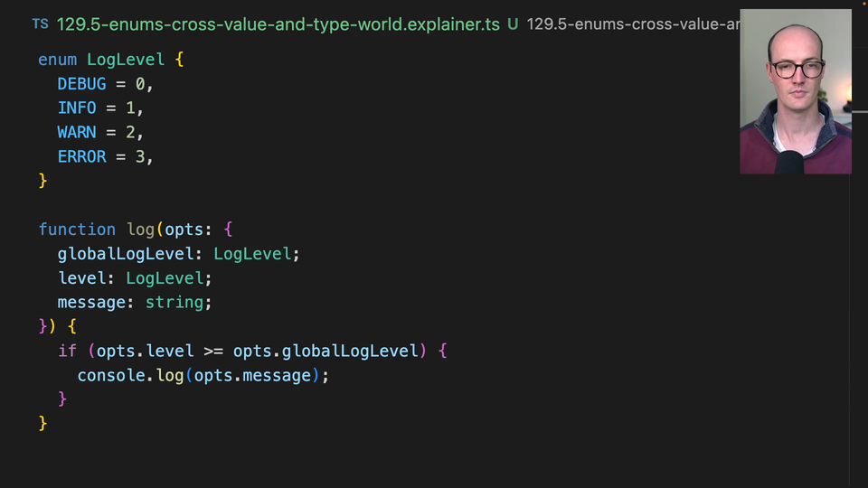Click the WARN enum member
The image size is (868, 488).
pos(77,133)
